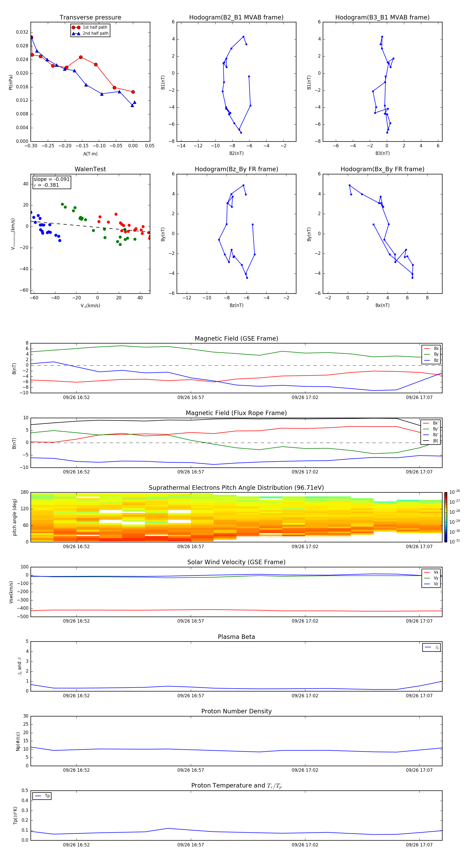Viewport: 473px width, 868px height.
Task: Click the "Hodogram(Bx_By FR frame)" title
Action: coord(382,169)
